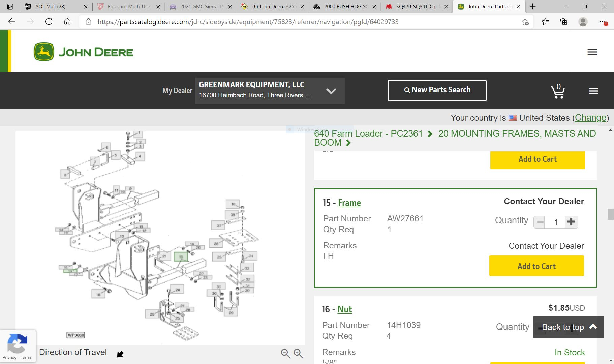Switch to the AOL Mail tab
Screen dimensions: 614x364
51,6
